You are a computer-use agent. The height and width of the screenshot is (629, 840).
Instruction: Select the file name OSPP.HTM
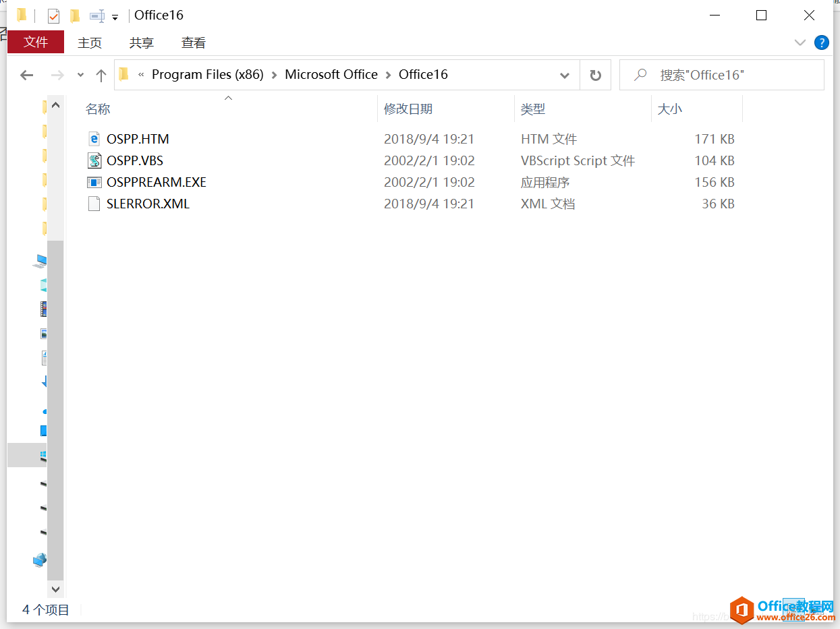(x=138, y=139)
